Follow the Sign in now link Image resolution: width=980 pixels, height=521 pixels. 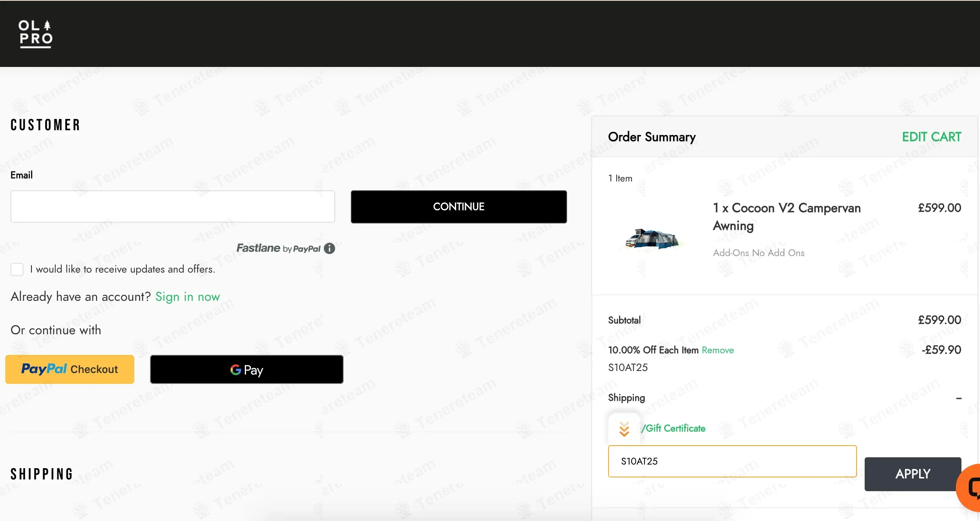(x=187, y=297)
